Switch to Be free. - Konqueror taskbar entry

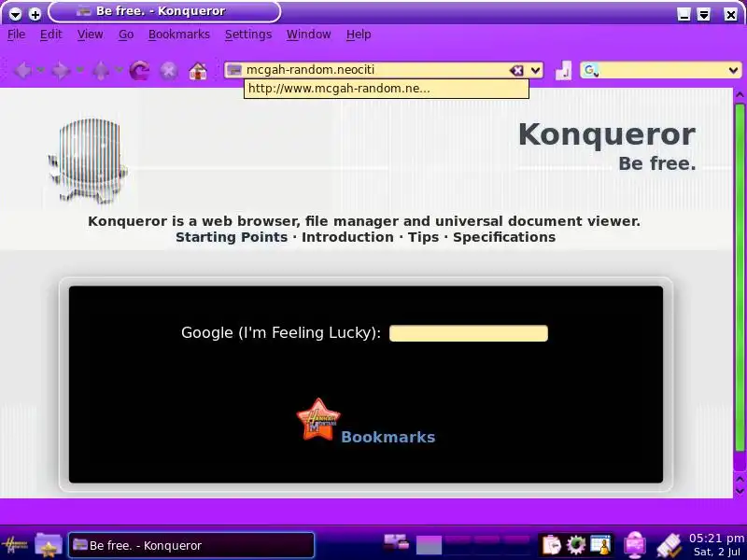pos(191,545)
